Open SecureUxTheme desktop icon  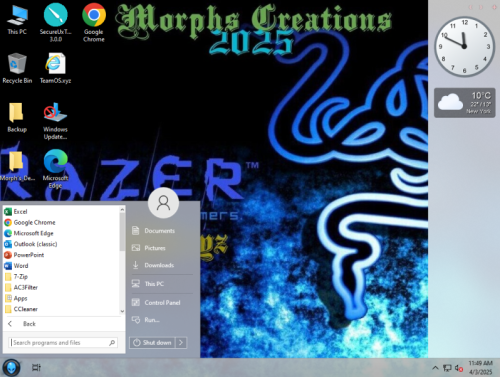pos(55,22)
